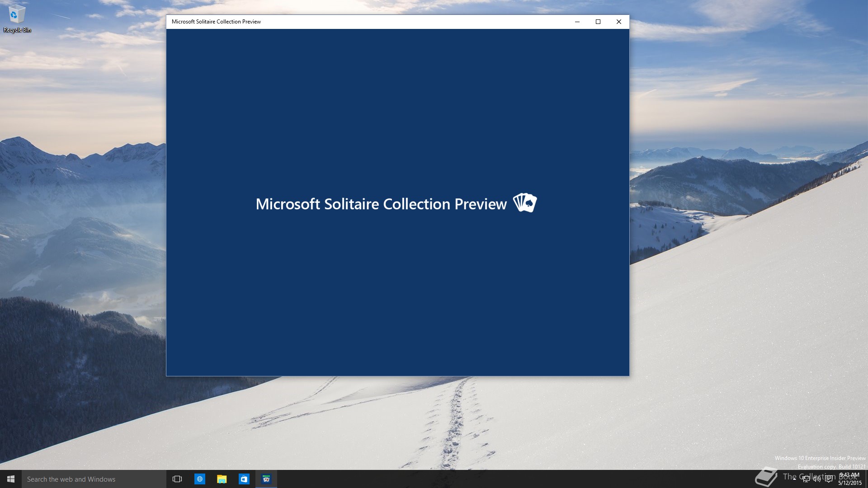The height and width of the screenshot is (488, 868).
Task: Minimize the Solitaire Collection Preview window
Action: (x=577, y=22)
